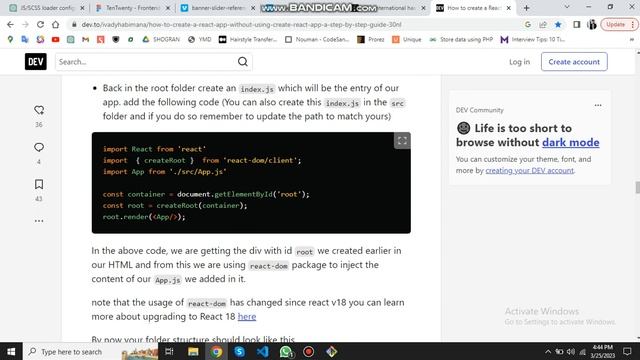The width and height of the screenshot is (640, 360).
Task: Open the notification center icon
Action: coord(627,351)
